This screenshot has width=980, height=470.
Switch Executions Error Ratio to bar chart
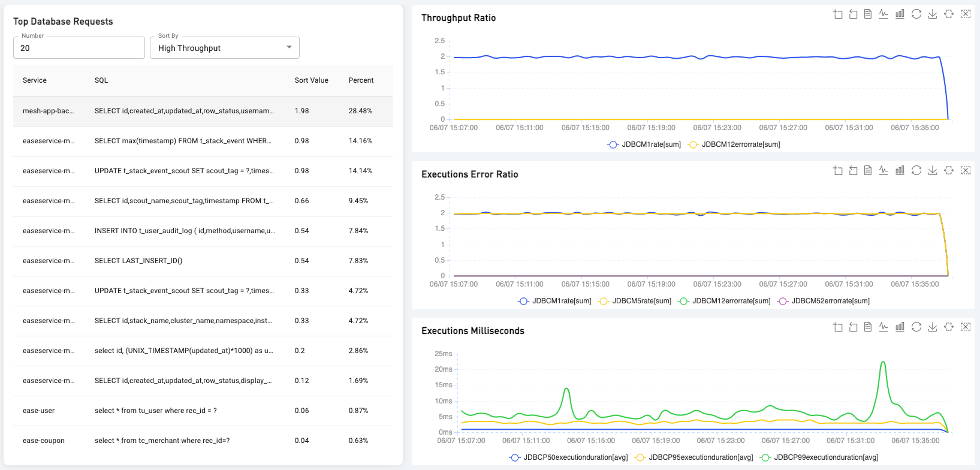(900, 170)
